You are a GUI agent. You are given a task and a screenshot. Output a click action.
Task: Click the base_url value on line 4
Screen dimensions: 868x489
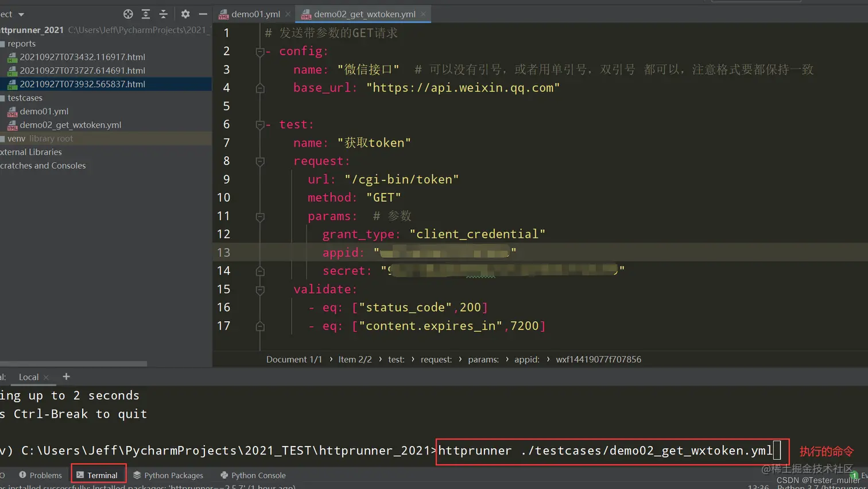463,88
